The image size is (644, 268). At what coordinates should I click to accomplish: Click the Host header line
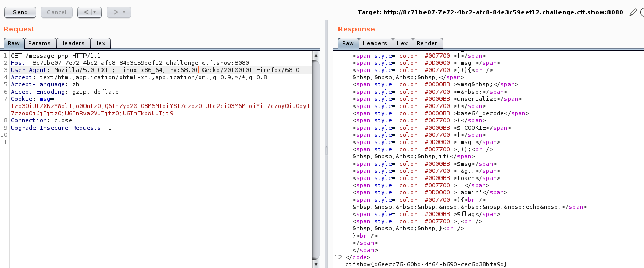130,62
